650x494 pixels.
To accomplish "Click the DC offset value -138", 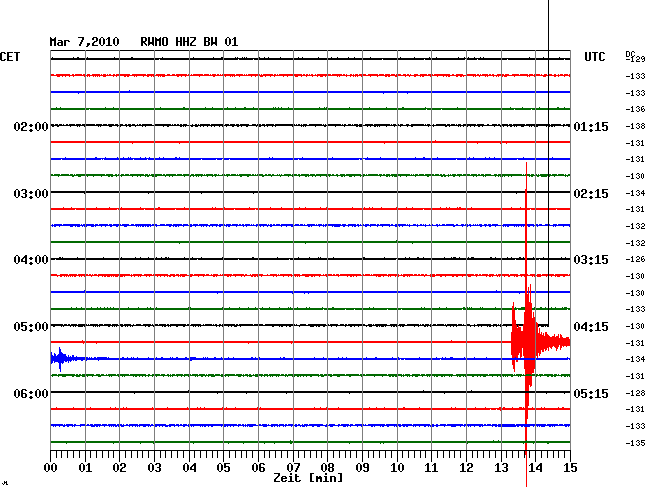I will [635, 126].
